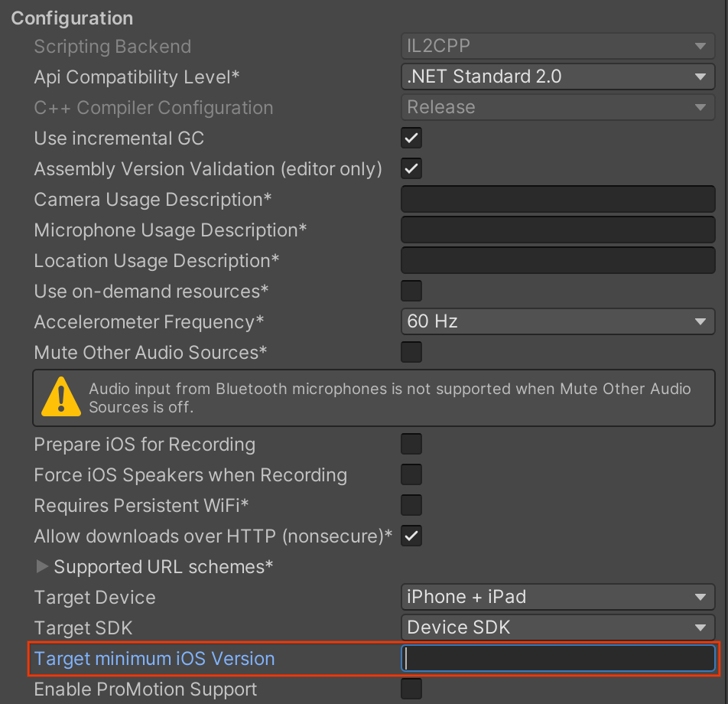Click the yellow warning icon

(60, 397)
